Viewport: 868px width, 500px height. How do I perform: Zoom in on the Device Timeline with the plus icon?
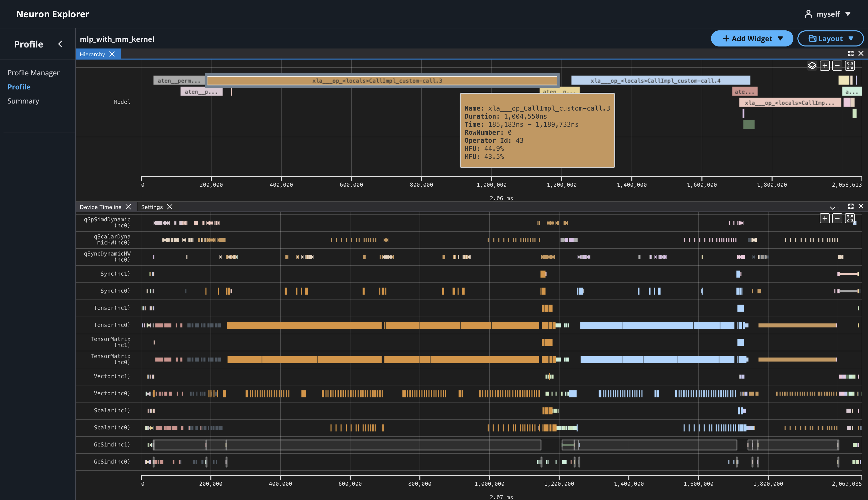click(x=825, y=218)
